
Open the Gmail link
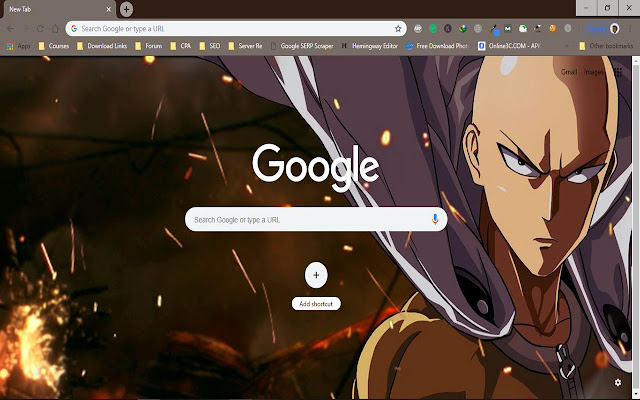tap(568, 72)
